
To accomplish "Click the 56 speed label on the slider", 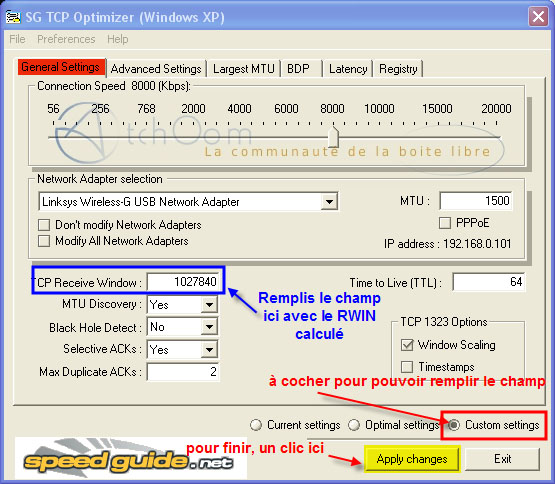I will pos(53,109).
